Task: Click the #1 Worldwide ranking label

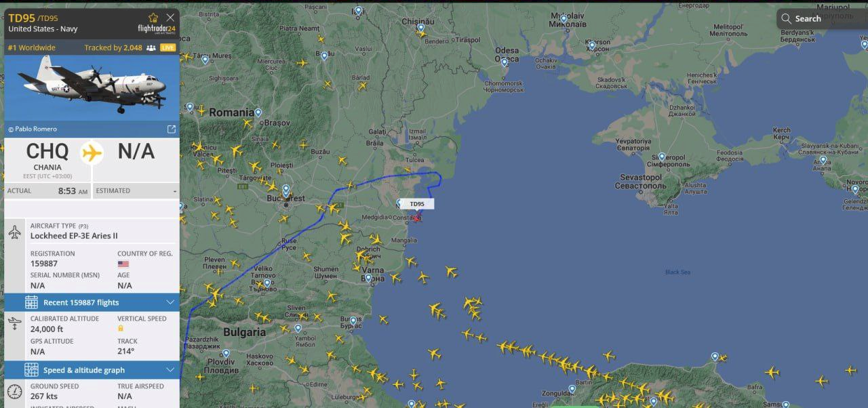Action: pyautogui.click(x=31, y=48)
